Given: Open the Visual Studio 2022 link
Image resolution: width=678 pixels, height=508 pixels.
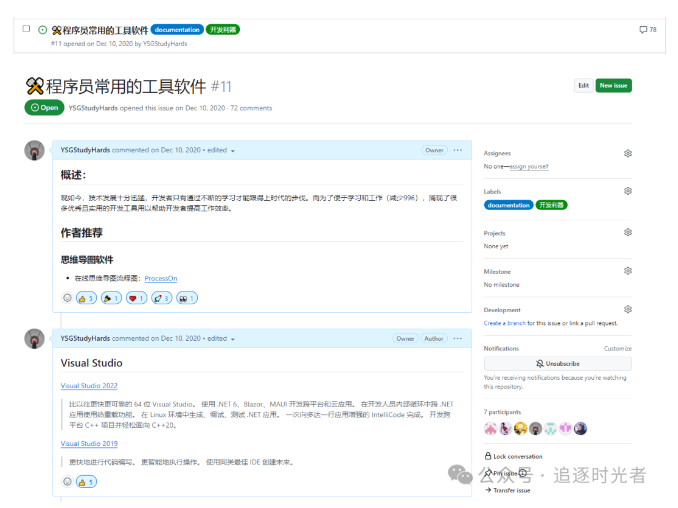Looking at the screenshot, I should point(89,386).
